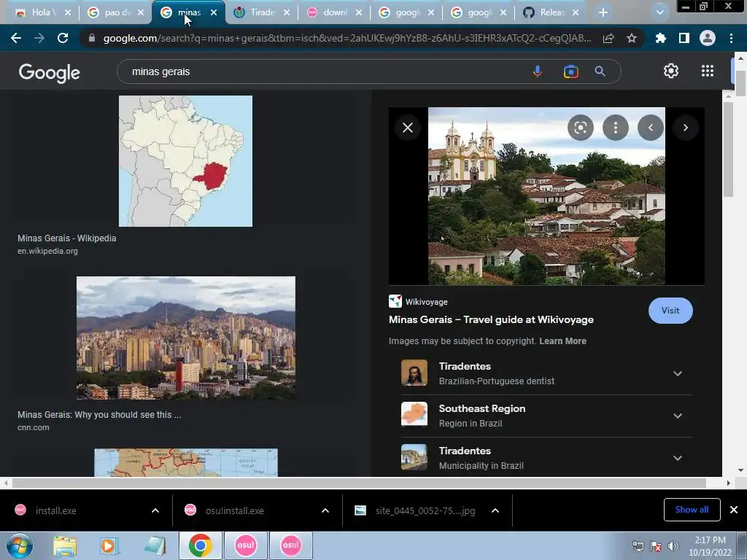The image size is (747, 560).
Task: Show the previous image in preview
Action: tap(651, 128)
